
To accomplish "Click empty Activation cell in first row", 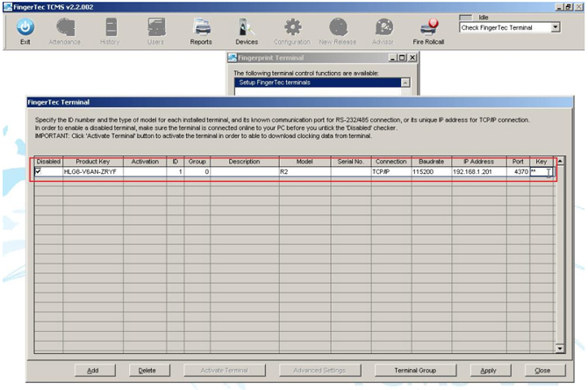I will (x=145, y=172).
